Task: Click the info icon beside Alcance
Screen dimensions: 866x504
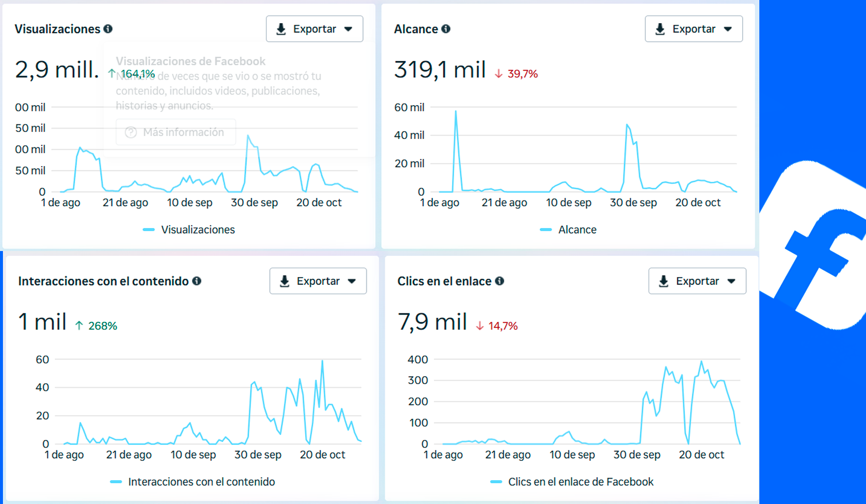Action: pos(446,29)
